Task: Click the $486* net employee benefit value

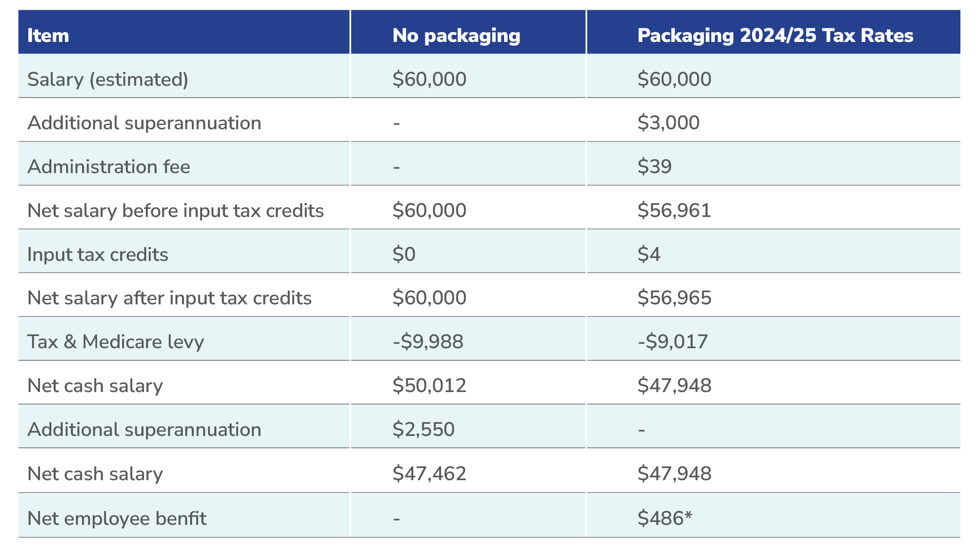Action: click(665, 518)
